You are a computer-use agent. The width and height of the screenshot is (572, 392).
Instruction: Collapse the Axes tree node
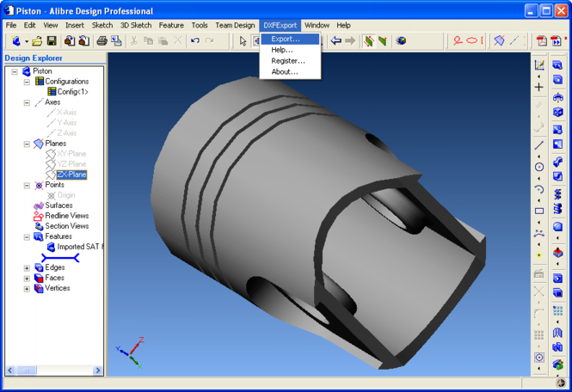point(27,102)
